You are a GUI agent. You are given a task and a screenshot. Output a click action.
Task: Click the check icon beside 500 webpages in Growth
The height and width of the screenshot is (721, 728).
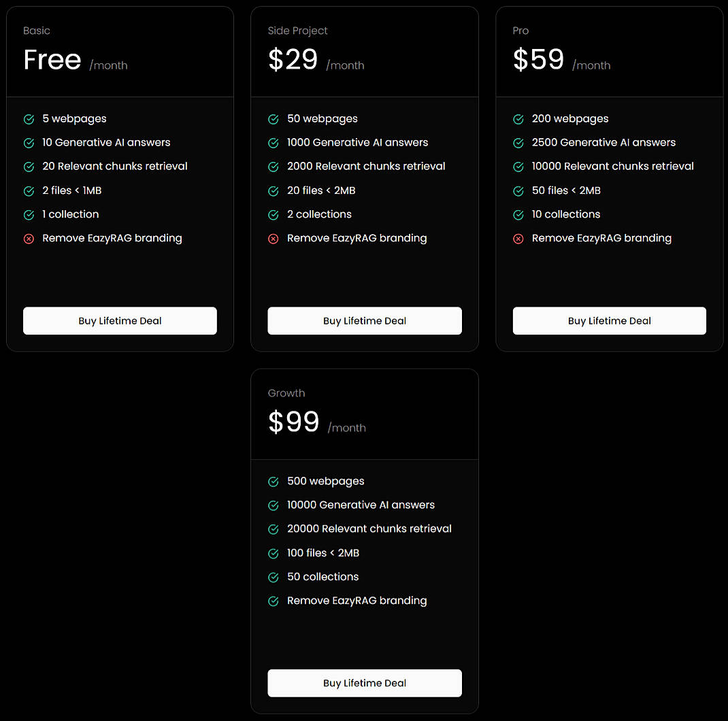coord(274,481)
